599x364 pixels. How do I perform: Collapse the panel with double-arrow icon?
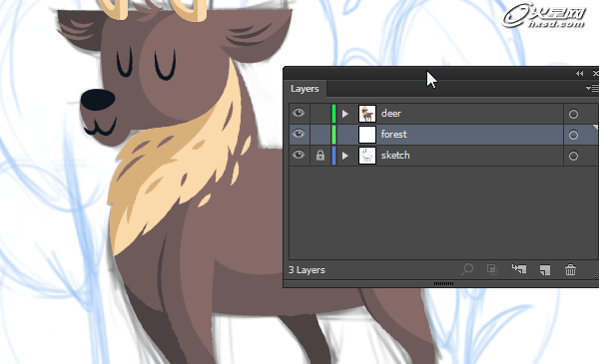(579, 73)
